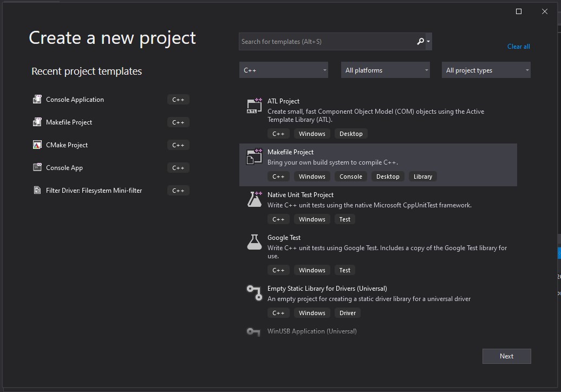The image size is (561, 392).
Task: Select Empty Static Library for Drivers (Universal)
Action: tap(327, 289)
